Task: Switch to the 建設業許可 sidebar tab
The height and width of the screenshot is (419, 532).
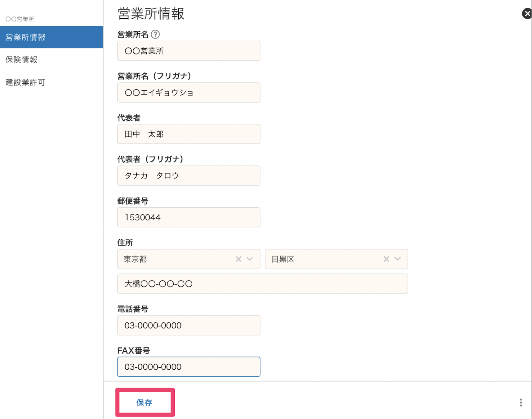Action: tap(25, 82)
